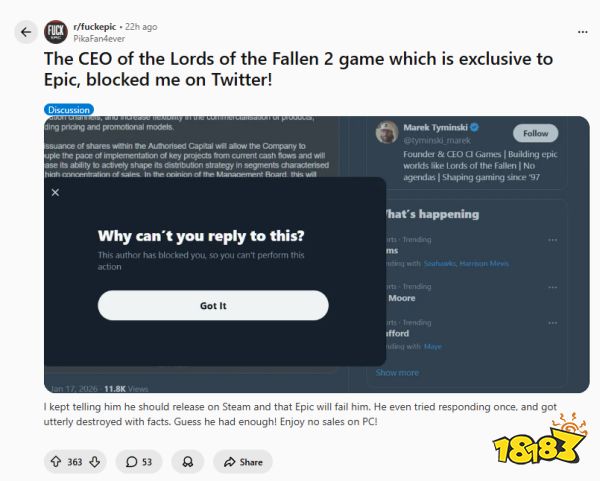Open the Harrison Mewis trending link
Image resolution: width=600 pixels, height=481 pixels.
click(486, 263)
